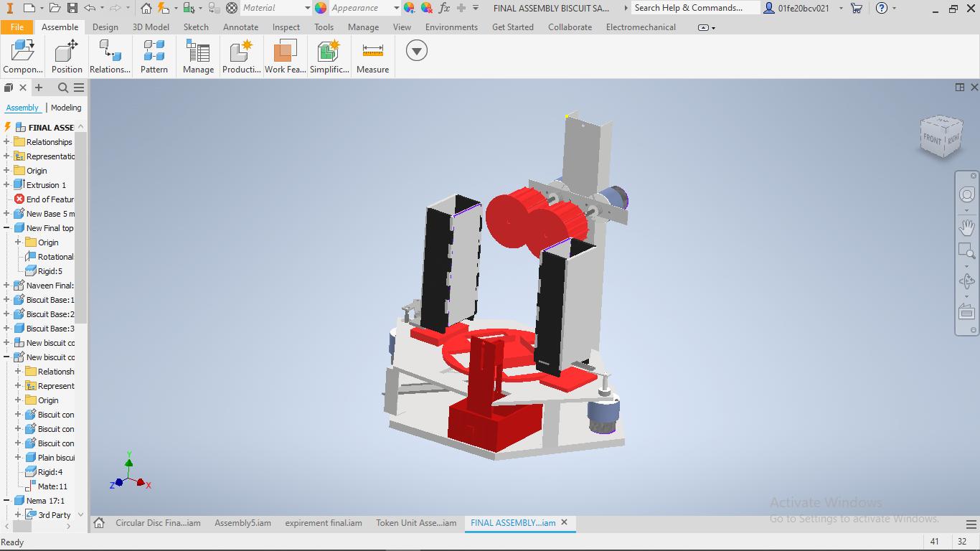This screenshot has height=551, width=980.
Task: Select Mate:11 in browser tree
Action: pyautogui.click(x=52, y=486)
